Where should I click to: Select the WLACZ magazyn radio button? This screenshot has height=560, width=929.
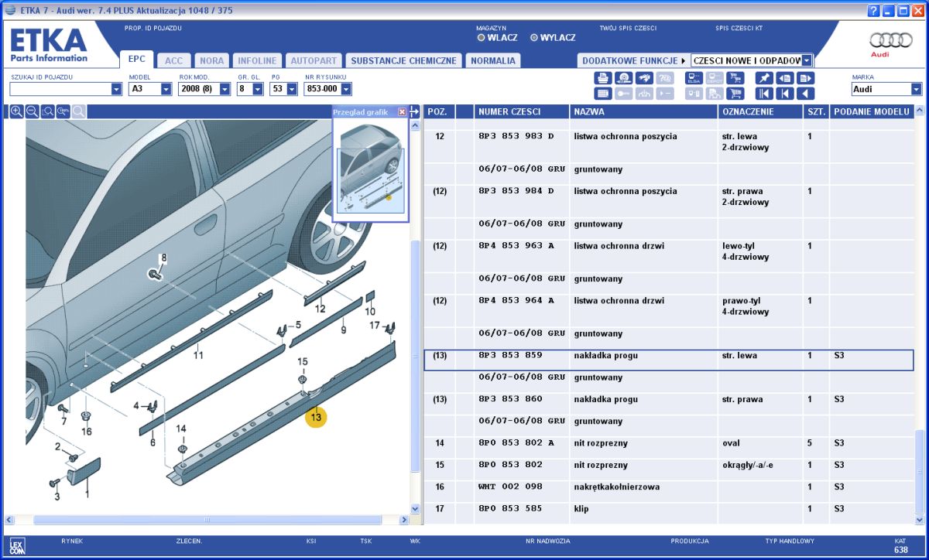(482, 37)
